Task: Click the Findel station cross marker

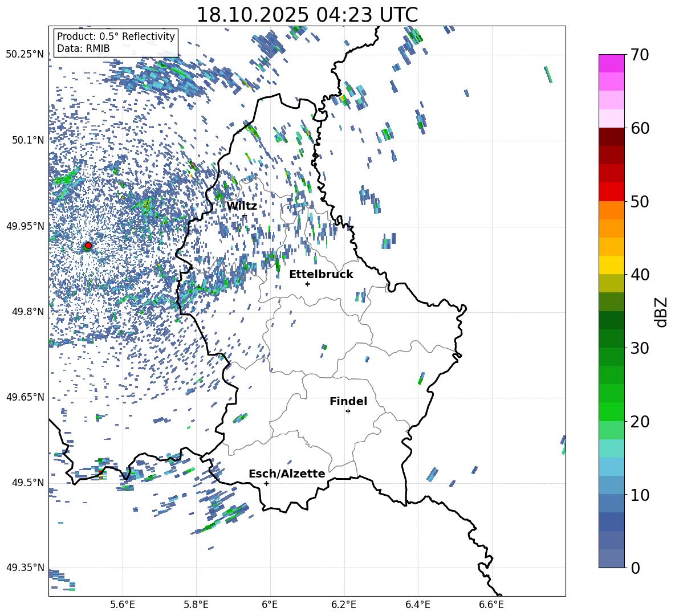Action: pos(348,411)
